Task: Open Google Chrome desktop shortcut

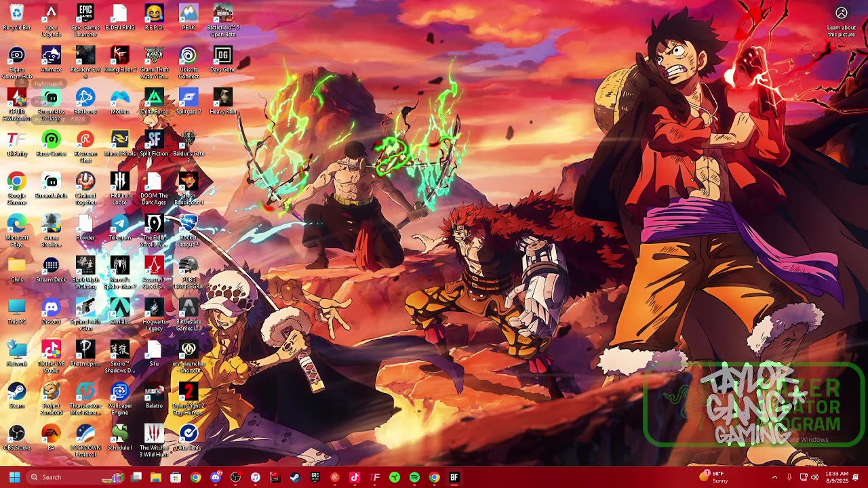Action: [x=16, y=188]
